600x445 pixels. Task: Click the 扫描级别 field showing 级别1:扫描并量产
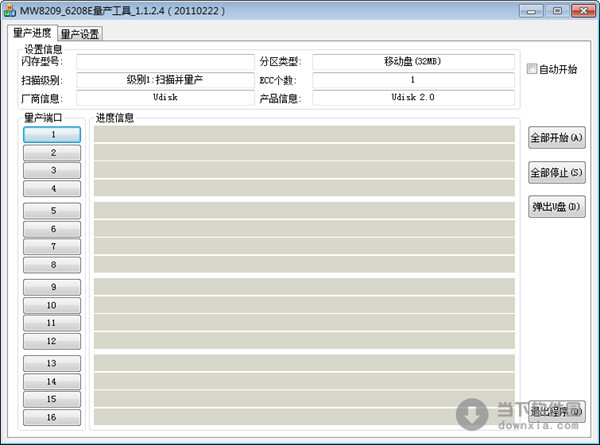[x=165, y=80]
